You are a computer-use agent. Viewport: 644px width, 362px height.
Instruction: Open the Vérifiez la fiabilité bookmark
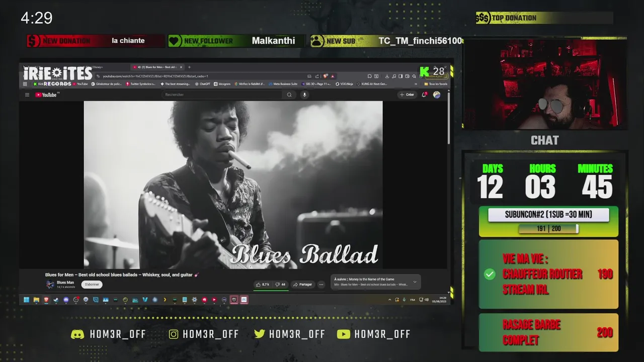pos(250,84)
